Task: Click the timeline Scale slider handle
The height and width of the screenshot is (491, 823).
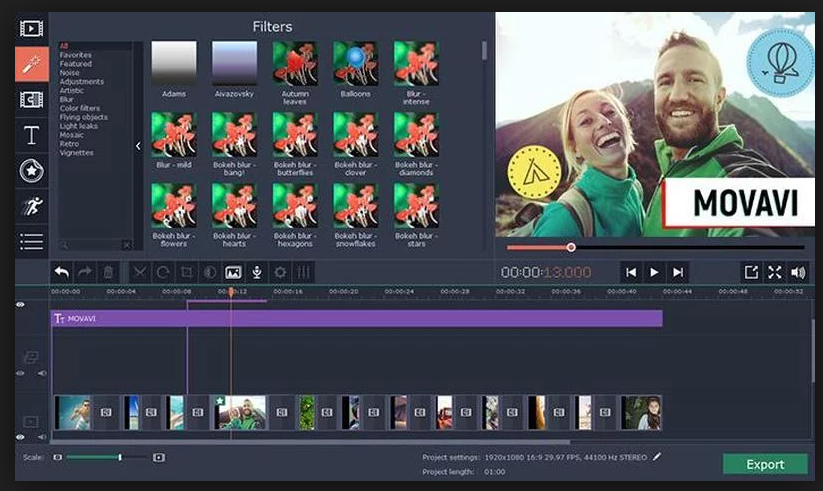Action: tap(120, 457)
